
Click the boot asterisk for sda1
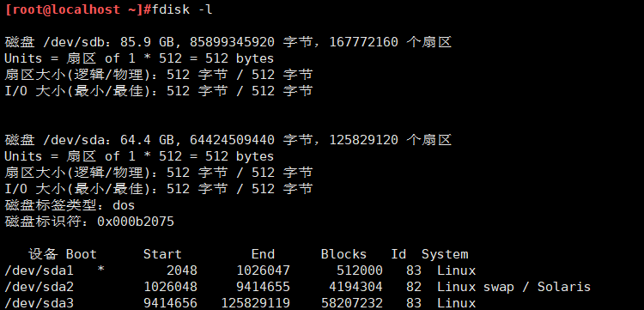click(101, 270)
